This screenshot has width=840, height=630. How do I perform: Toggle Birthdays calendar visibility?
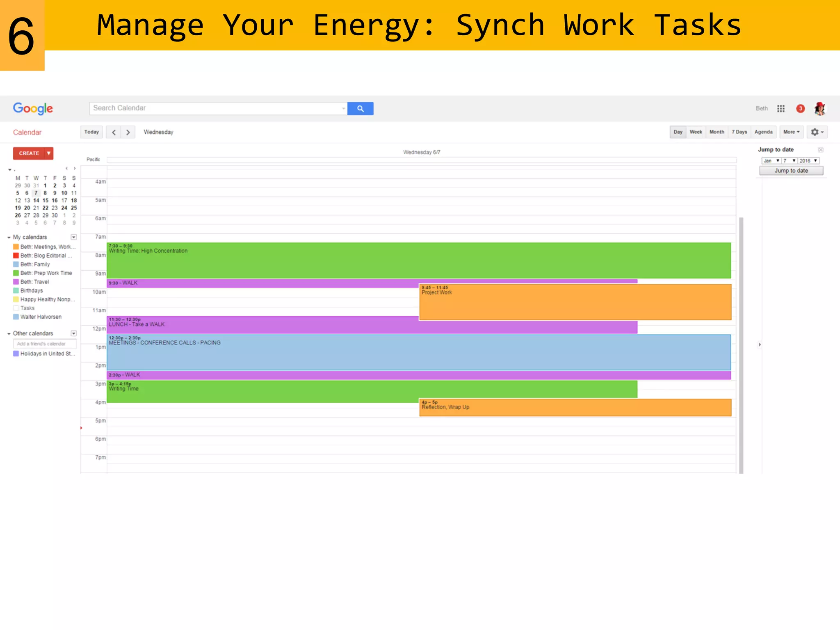point(16,291)
